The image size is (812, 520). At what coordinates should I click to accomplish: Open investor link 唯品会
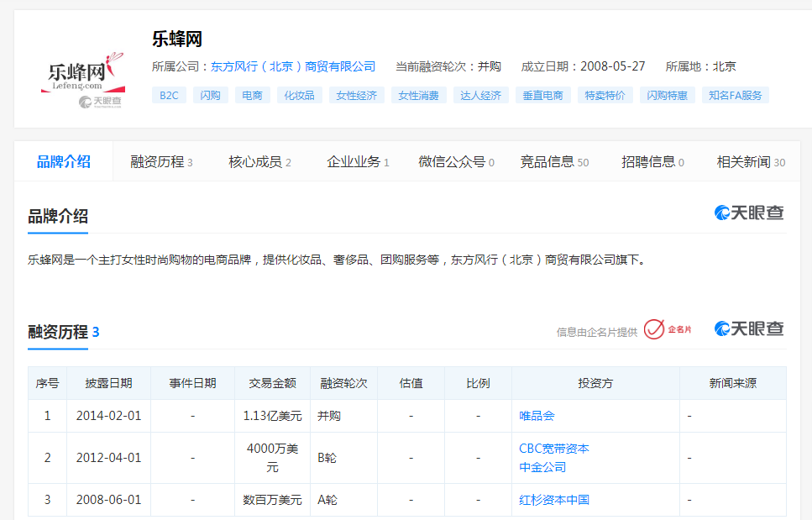pos(537,416)
